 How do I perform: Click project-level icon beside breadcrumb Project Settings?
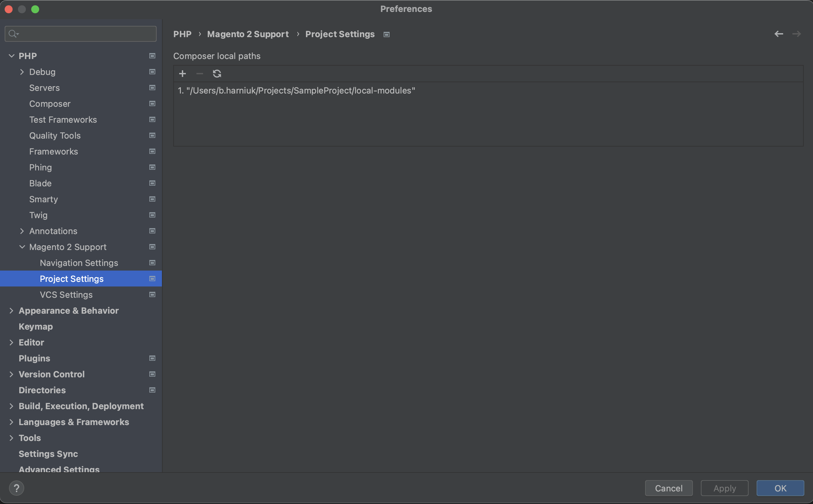387,35
